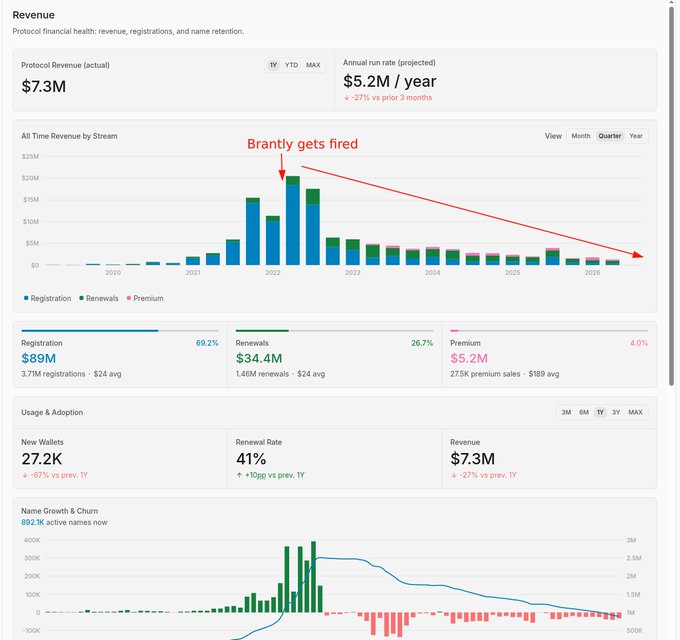
Task: Click the Protocol Revenue $7.3M value
Action: click(x=44, y=86)
